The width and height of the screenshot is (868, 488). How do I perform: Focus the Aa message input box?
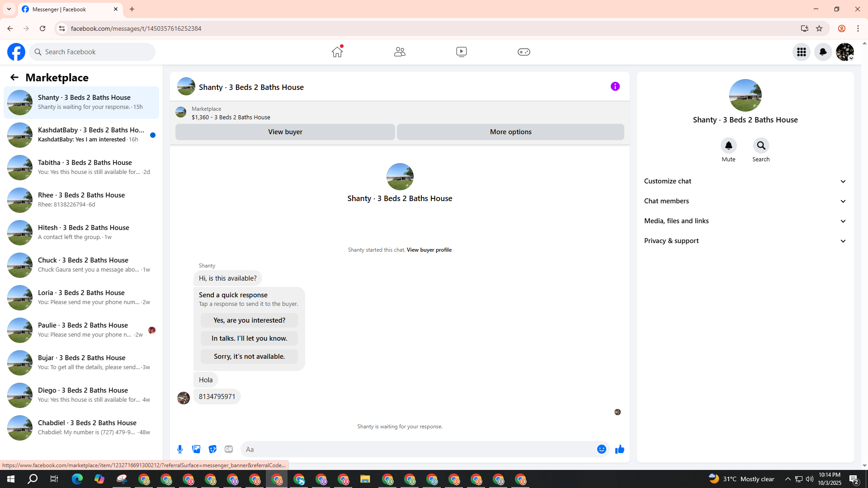tap(418, 449)
